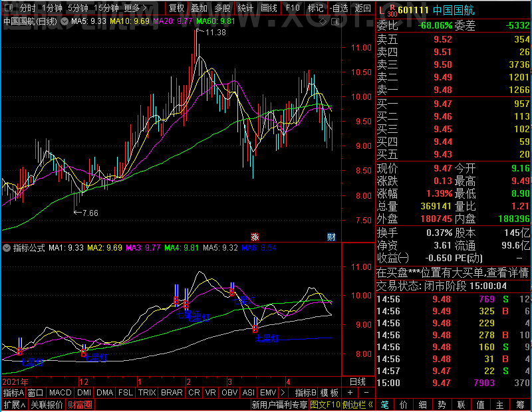This screenshot has height=412, width=532.
Task: Select the 指标B indicator group tab
Action: (x=306, y=393)
